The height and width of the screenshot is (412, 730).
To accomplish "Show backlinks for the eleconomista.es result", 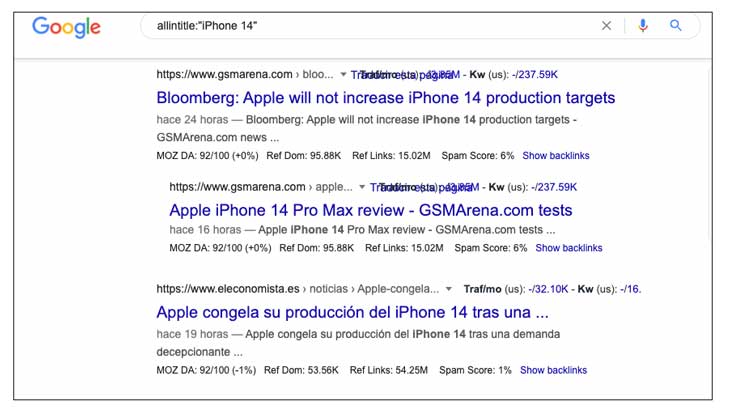I will click(553, 371).
